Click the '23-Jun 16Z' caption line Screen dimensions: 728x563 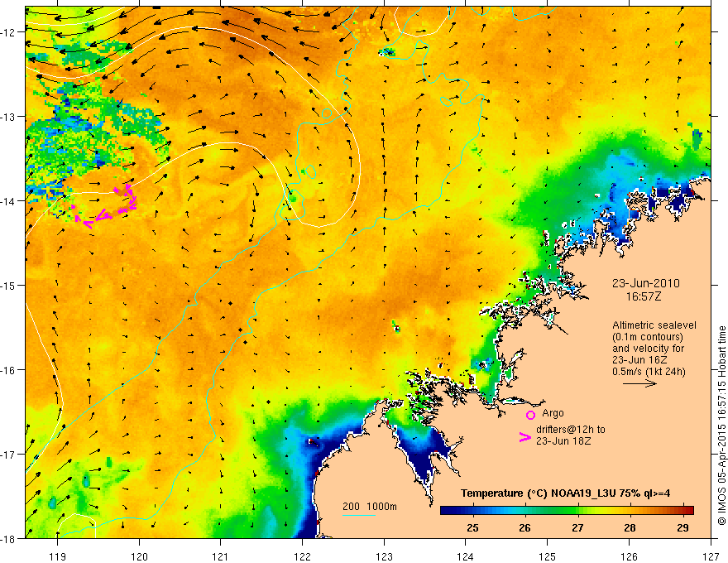(x=638, y=360)
